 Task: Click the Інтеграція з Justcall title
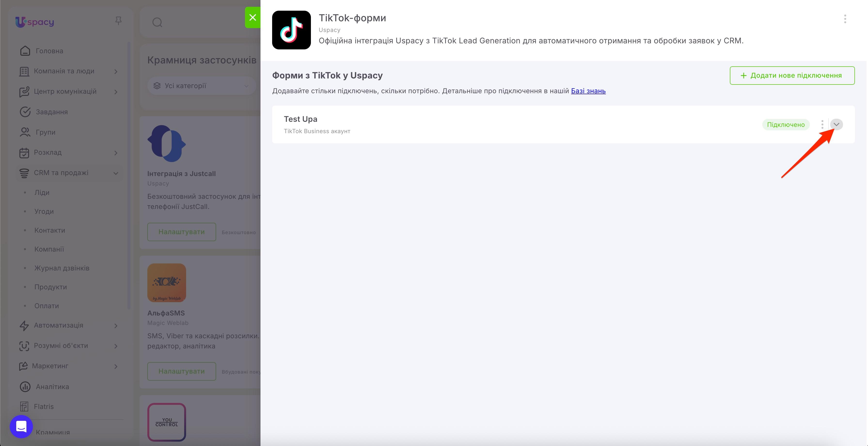pyautogui.click(x=181, y=174)
